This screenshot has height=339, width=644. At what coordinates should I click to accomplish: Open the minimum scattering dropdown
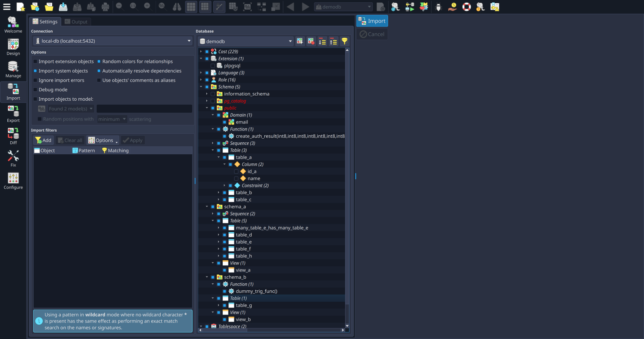click(x=112, y=119)
